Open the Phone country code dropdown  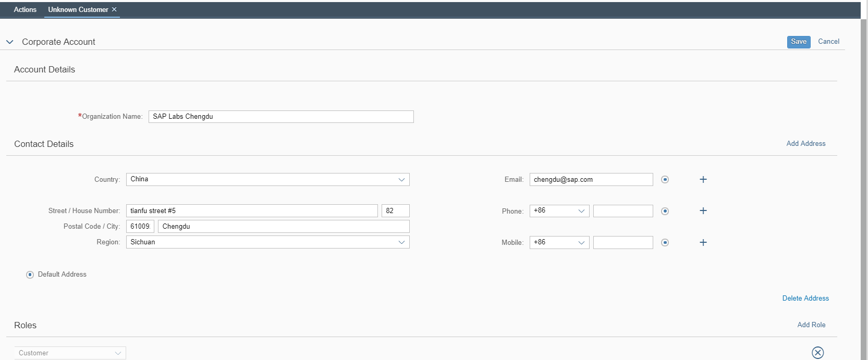[x=559, y=210]
